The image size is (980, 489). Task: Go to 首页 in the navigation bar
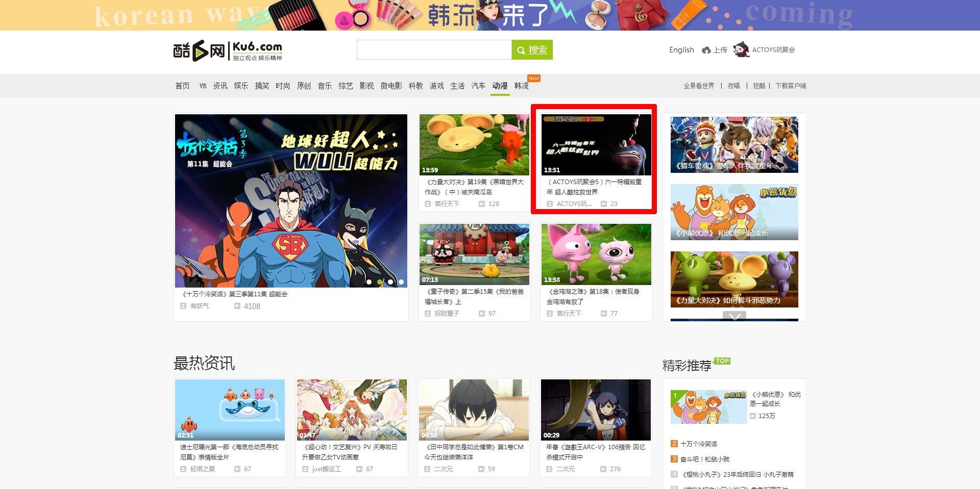pos(183,86)
